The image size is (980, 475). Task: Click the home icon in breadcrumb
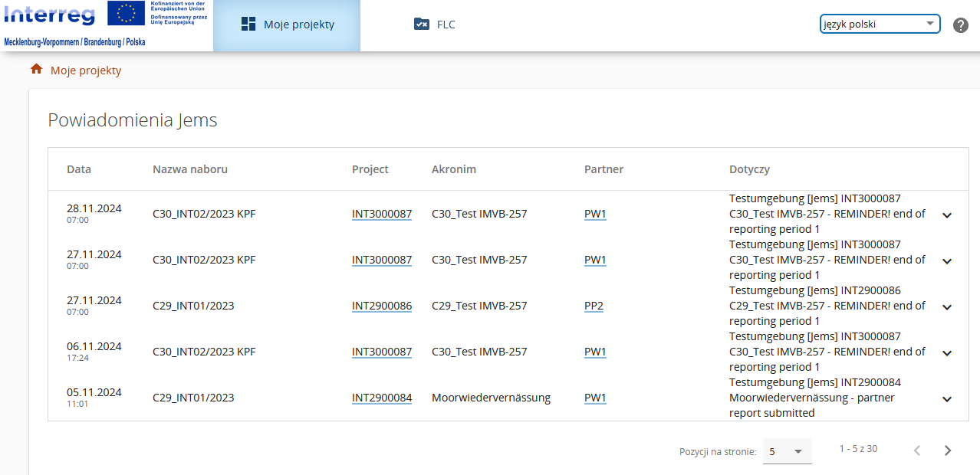pos(36,70)
